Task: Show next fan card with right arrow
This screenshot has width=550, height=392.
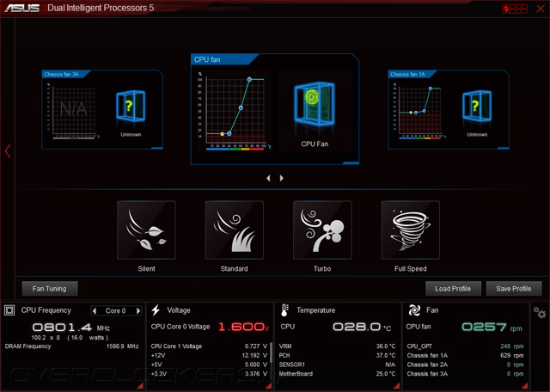Action: click(x=281, y=178)
